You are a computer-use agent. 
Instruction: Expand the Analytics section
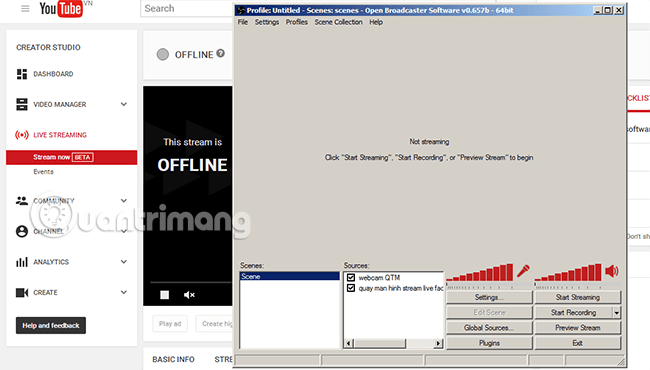point(124,262)
